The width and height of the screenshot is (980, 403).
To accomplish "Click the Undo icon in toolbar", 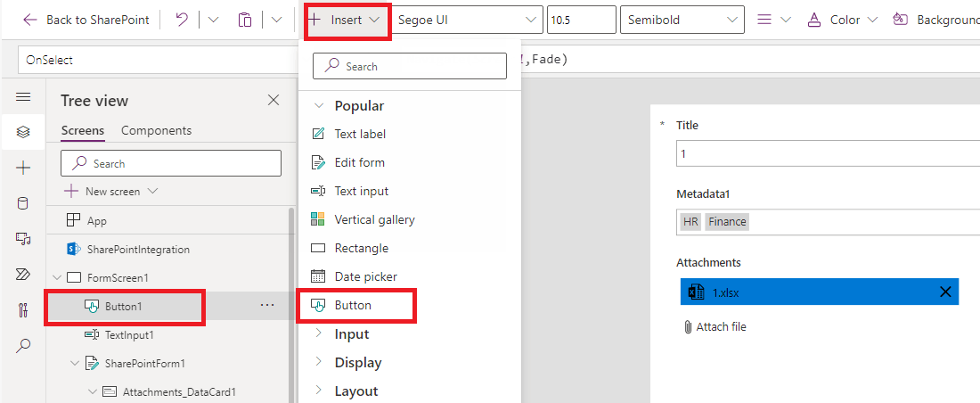I will (182, 20).
